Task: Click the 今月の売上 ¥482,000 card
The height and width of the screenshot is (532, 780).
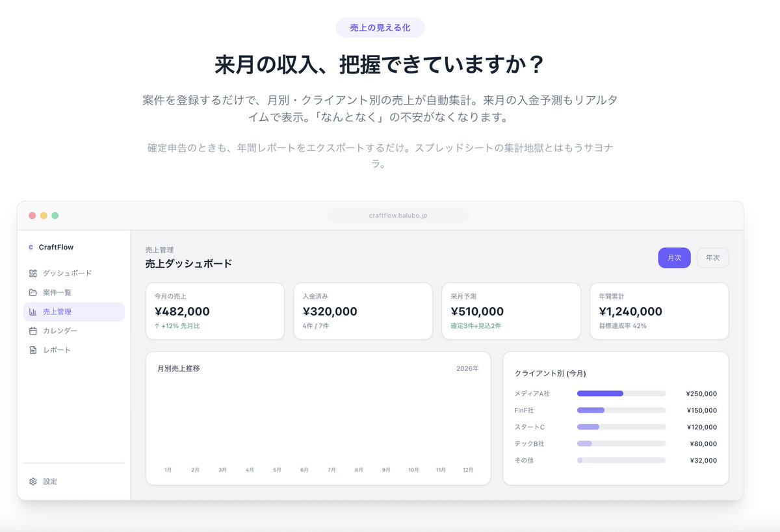Action: tap(214, 311)
